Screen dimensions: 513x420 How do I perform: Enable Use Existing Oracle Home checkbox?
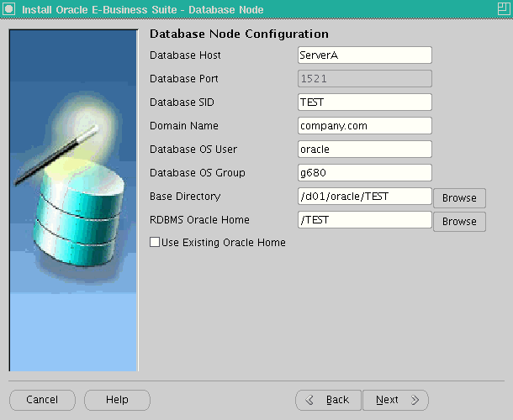coord(155,242)
